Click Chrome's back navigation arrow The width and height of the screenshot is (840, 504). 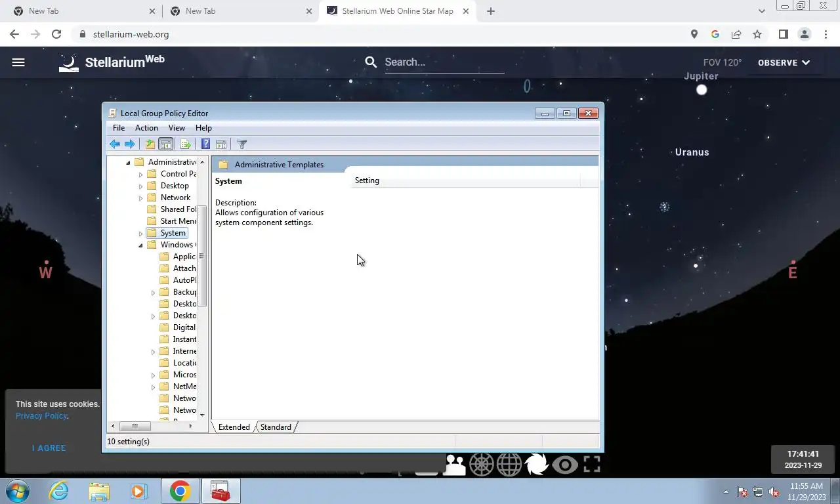tap(14, 34)
